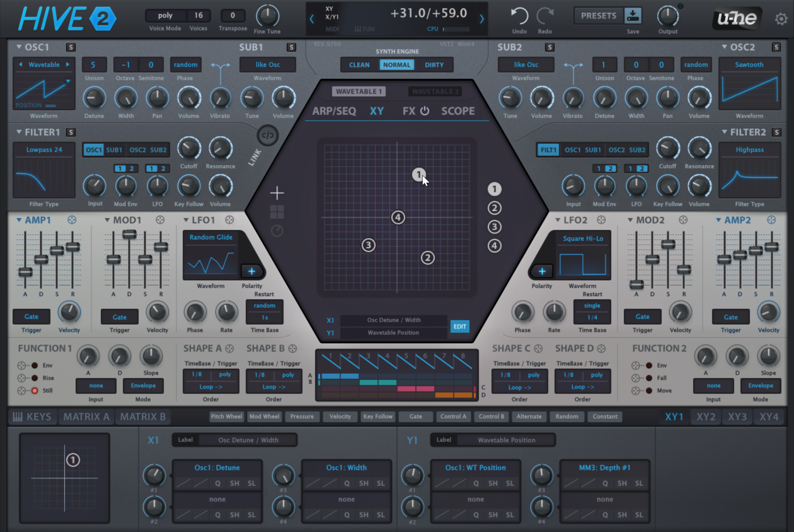This screenshot has height=532, width=794.
Task: Collapse the OSC1 panel triangle
Action: [x=19, y=47]
